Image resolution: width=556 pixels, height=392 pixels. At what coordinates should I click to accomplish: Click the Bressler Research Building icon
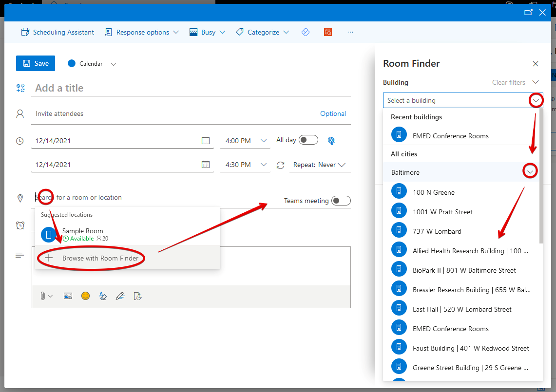399,290
